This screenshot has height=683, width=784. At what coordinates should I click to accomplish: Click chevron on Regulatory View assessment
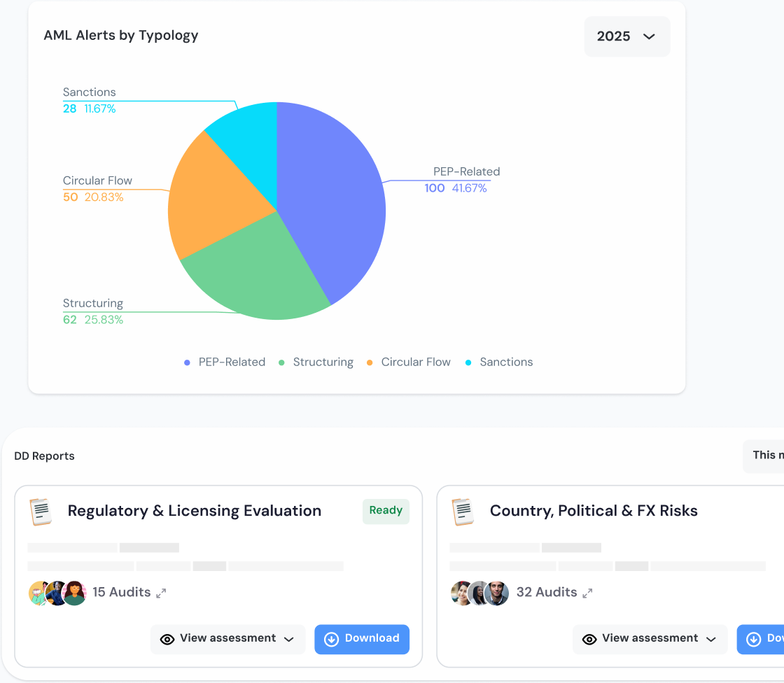click(288, 640)
